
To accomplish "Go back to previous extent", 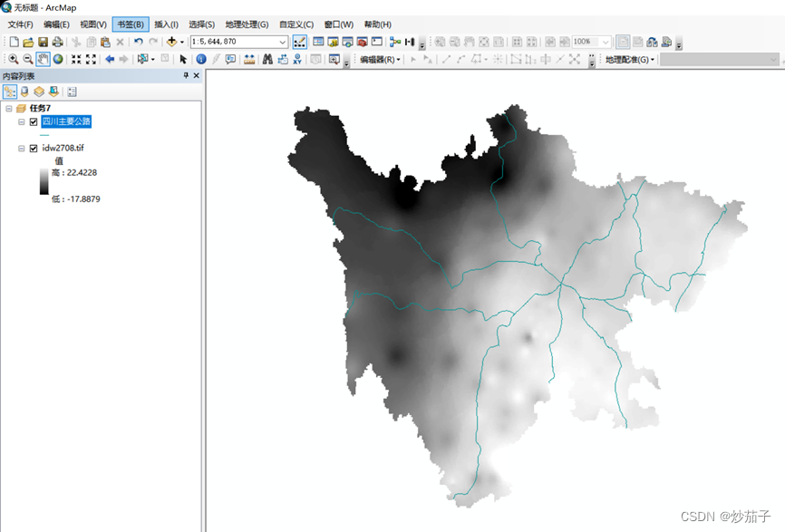I will tap(110, 59).
